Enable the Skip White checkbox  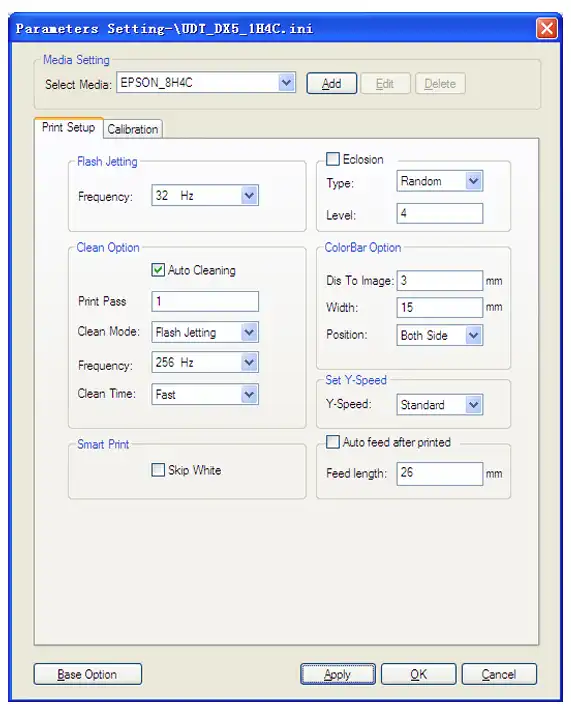tap(158, 470)
